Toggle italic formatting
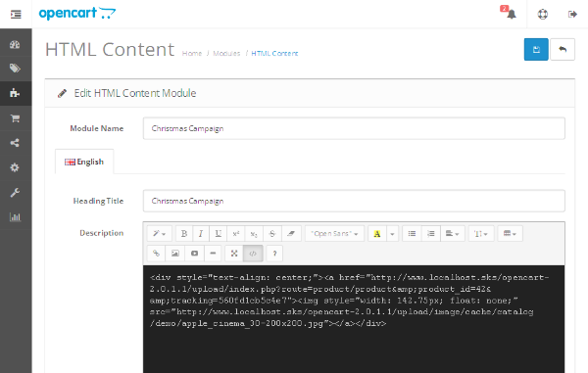The image size is (588, 373). tap(201, 234)
